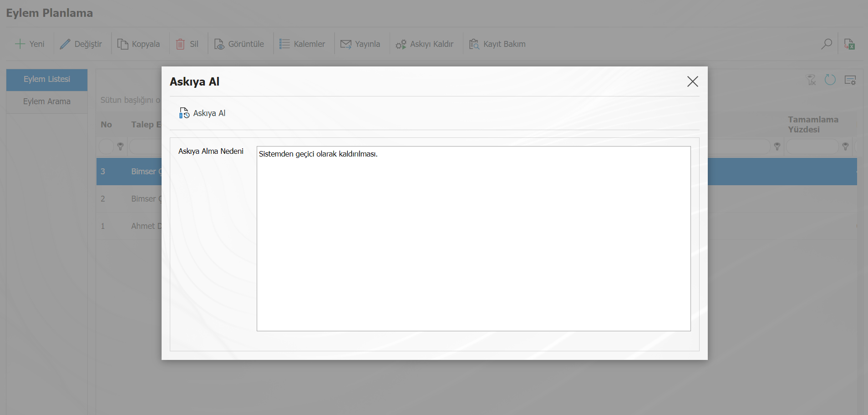Screen dimensions: 868x415
Task: Click the Askıya Al action button label
Action: (x=209, y=113)
